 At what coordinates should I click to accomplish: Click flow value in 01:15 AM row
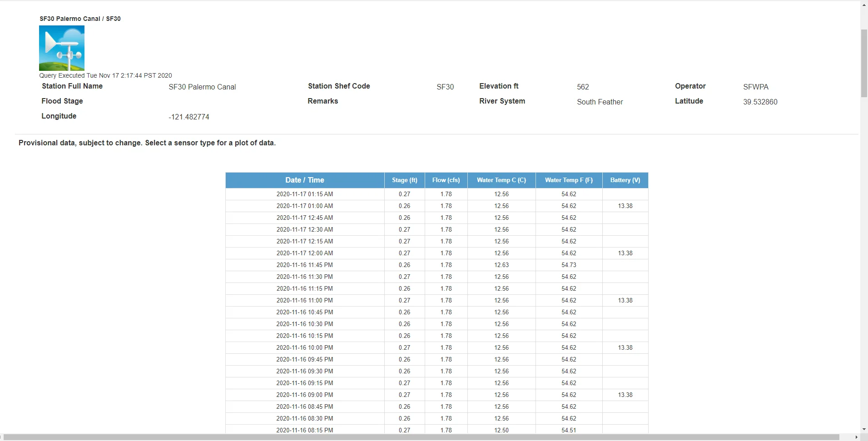446,194
